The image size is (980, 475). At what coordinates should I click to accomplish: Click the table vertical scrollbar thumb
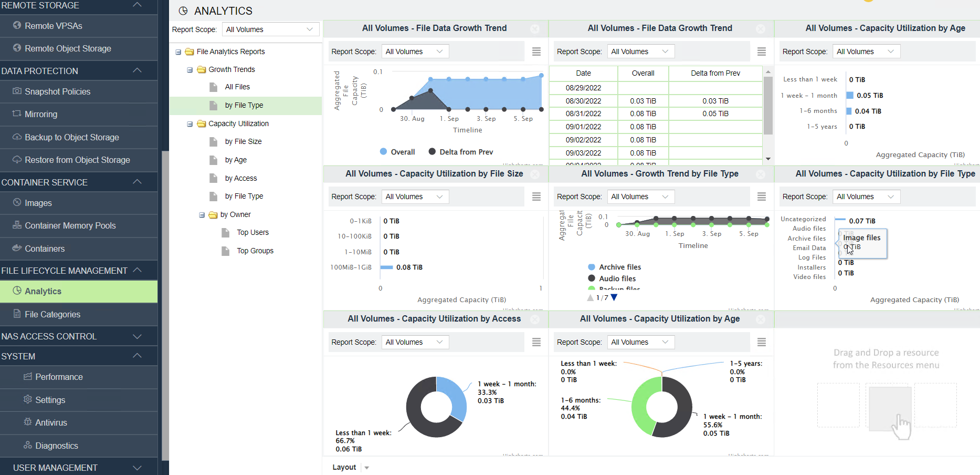pos(768,105)
